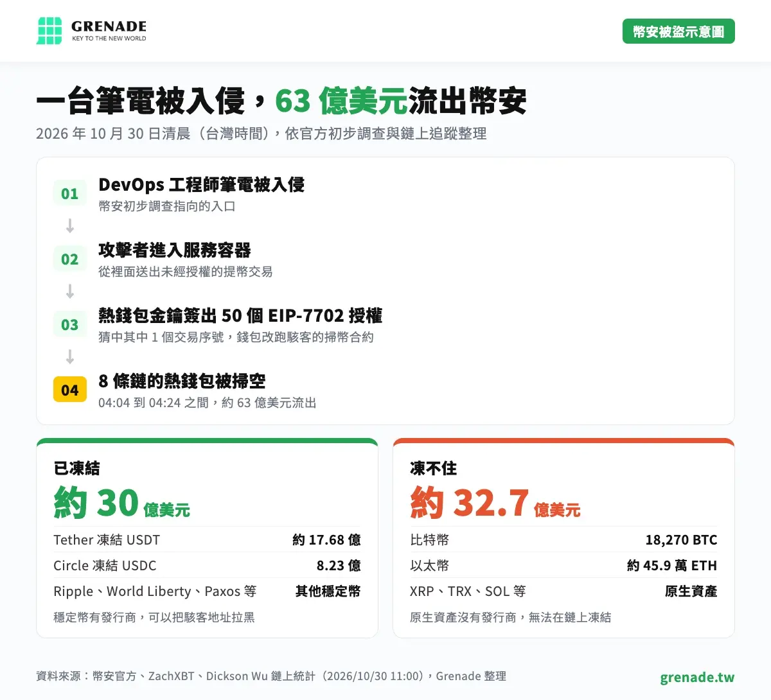Click the Ripple、World Liberty、Paxos 等 row label
This screenshot has height=700, width=771.
[x=155, y=591]
